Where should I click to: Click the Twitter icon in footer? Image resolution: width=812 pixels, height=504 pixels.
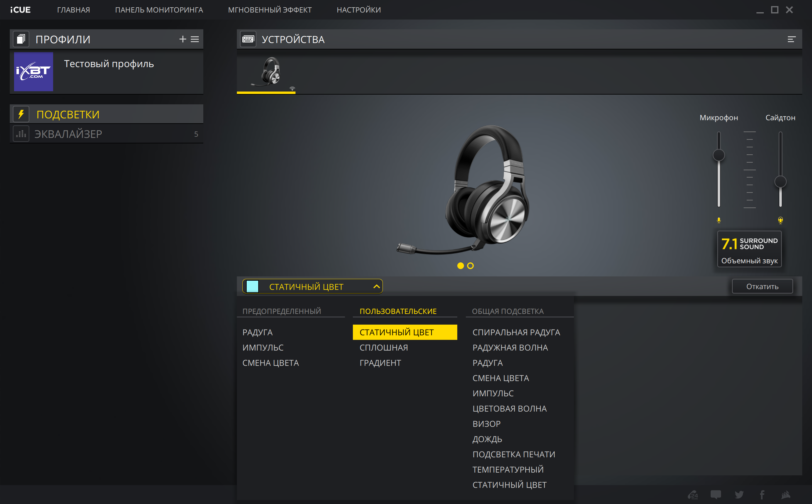(x=739, y=494)
